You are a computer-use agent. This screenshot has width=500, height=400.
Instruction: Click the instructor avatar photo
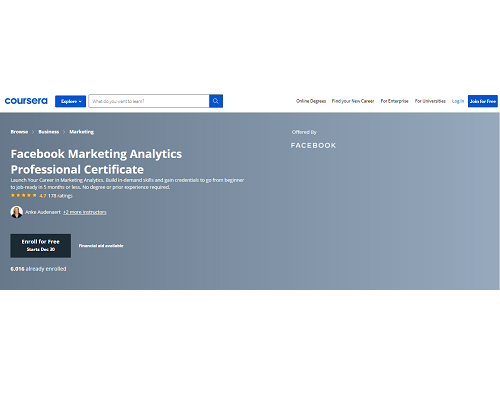click(x=17, y=212)
